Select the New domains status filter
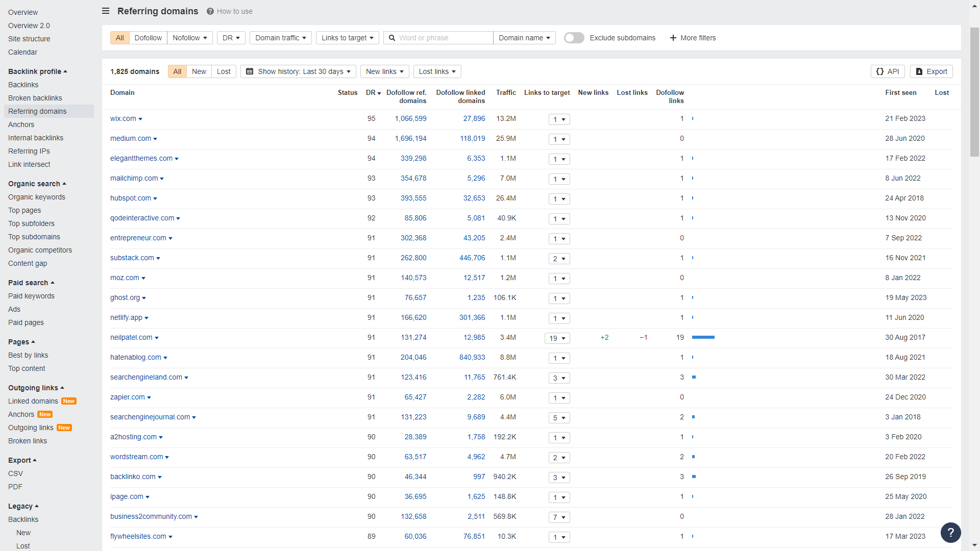Image resolution: width=980 pixels, height=551 pixels. point(199,71)
